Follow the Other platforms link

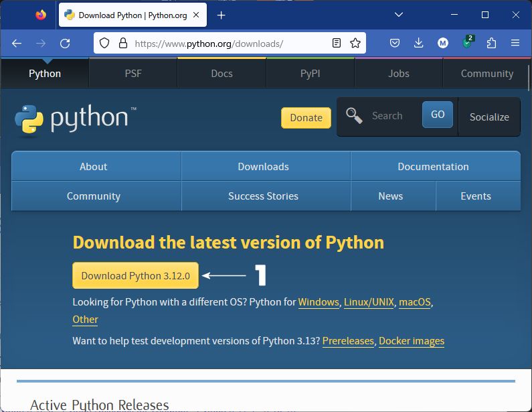[85, 320]
